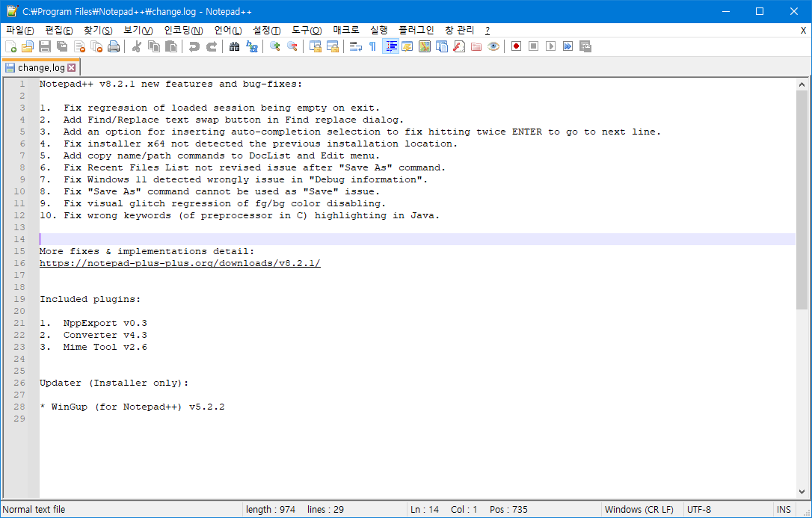Image resolution: width=812 pixels, height=518 pixels.
Task: Toggle Show all characters pilcrow icon
Action: click(x=373, y=46)
